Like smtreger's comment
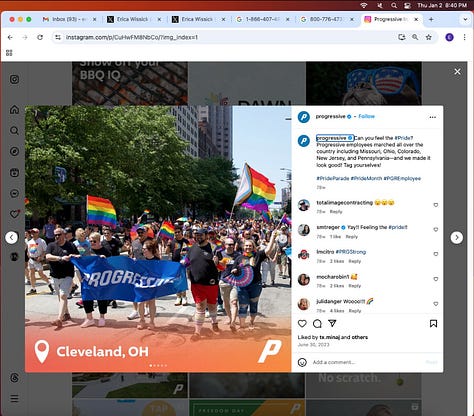This screenshot has height=416, width=474. pos(436,229)
